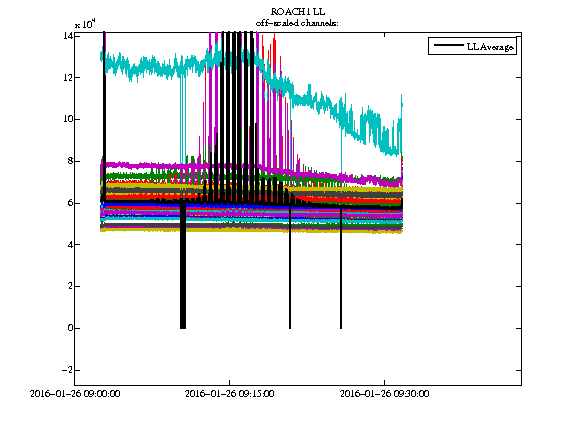This screenshot has width=576, height=432.
Task: Click the y-axis tick label 0
Action: tap(69, 328)
